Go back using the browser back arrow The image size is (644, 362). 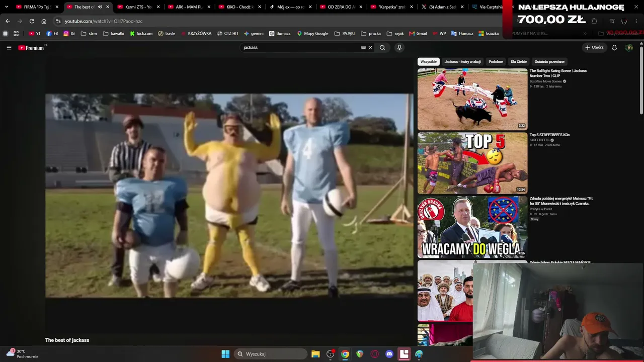coord(8,21)
